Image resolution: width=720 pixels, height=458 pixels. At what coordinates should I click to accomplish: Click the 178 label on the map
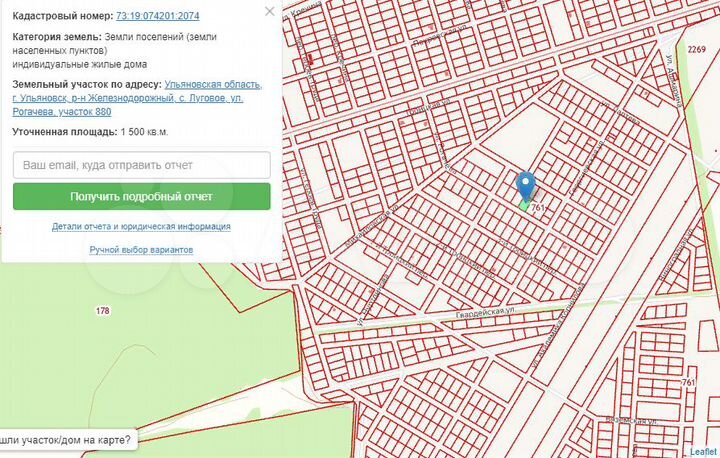point(102,312)
